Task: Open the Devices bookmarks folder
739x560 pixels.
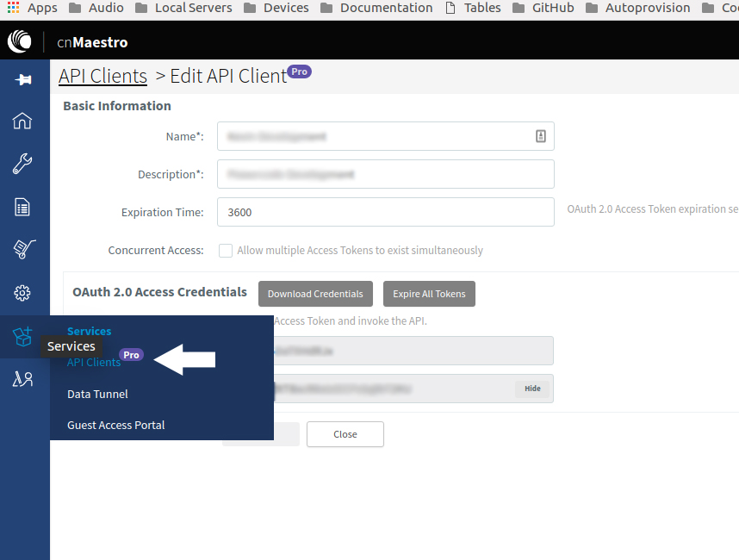Action: point(276,8)
